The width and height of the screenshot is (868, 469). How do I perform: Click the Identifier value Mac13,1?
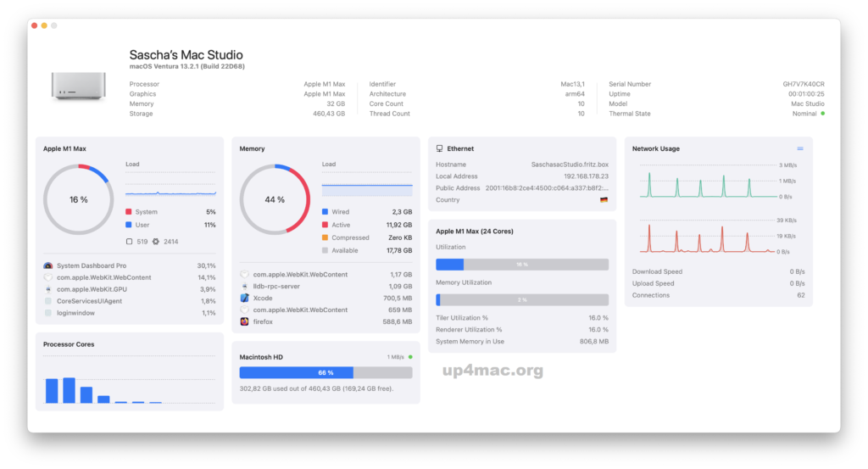(572, 84)
